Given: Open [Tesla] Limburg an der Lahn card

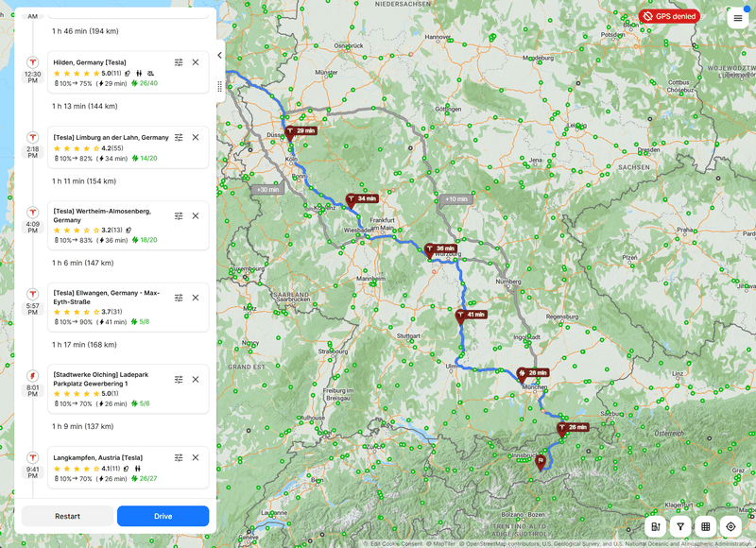Looking at the screenshot, I should (x=129, y=147).
